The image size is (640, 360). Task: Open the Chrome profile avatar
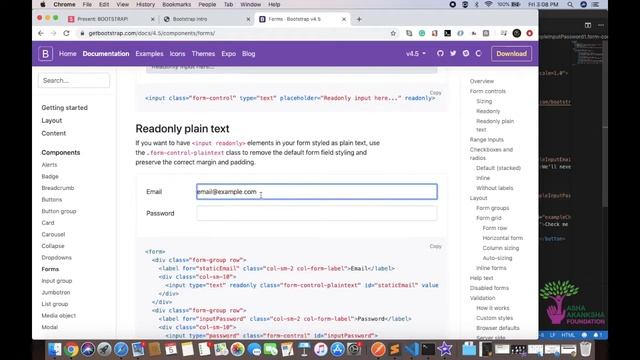click(x=517, y=33)
